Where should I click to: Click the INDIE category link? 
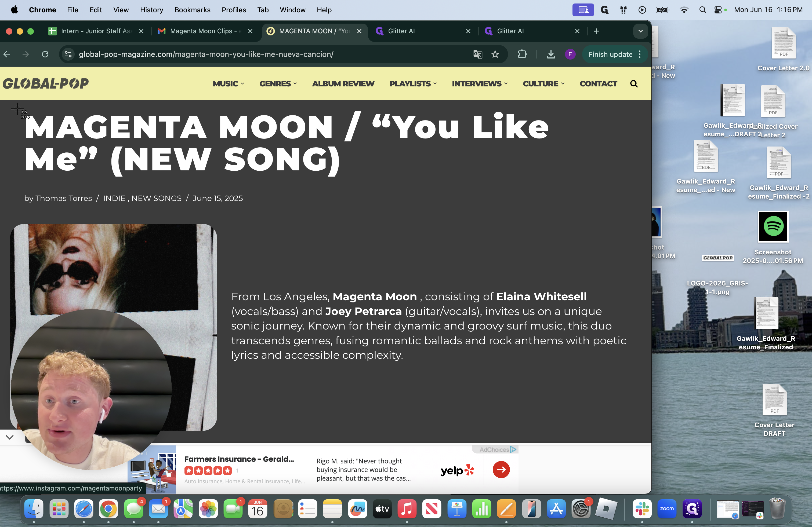tap(114, 198)
